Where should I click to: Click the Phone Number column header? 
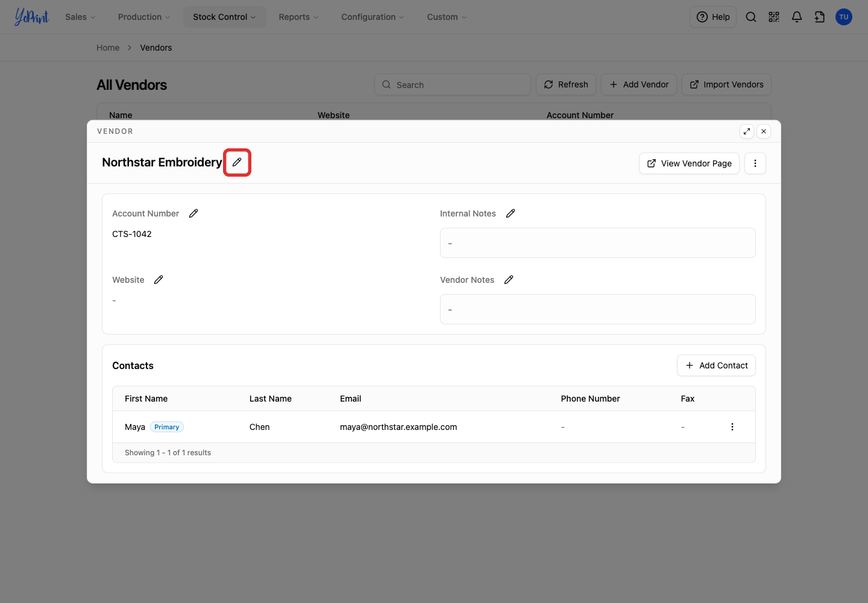point(591,399)
